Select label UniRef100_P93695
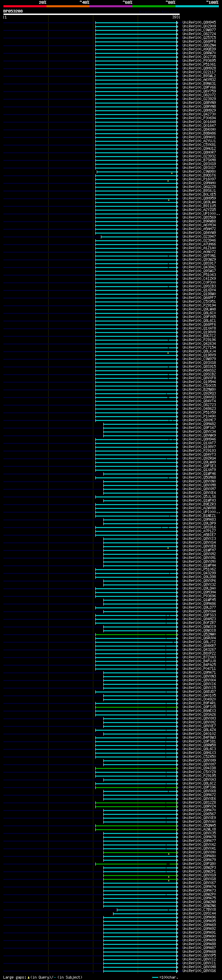This screenshot has width=222, height=980. pos(199,60)
